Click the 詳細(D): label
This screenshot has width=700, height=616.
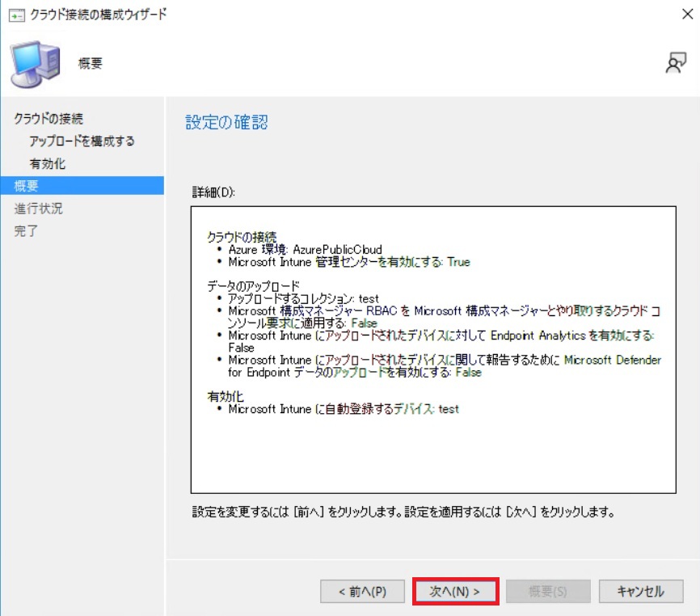[x=213, y=192]
